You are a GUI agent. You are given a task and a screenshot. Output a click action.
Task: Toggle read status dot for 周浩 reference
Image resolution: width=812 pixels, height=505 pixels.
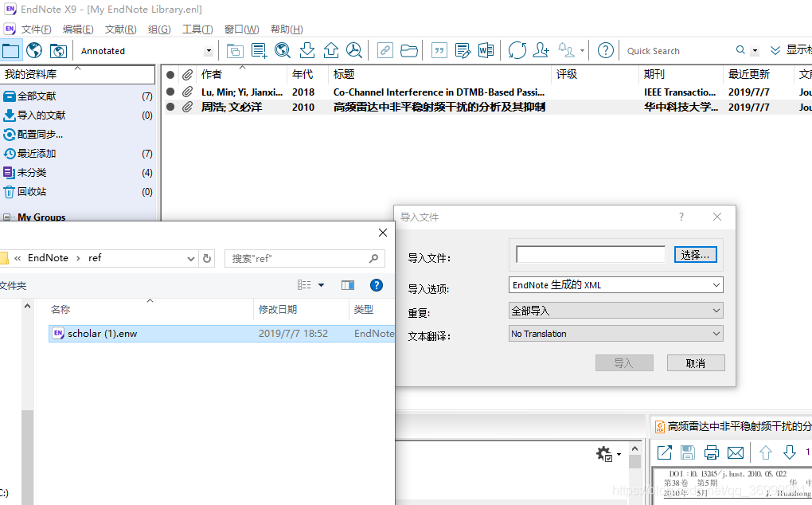pos(170,107)
